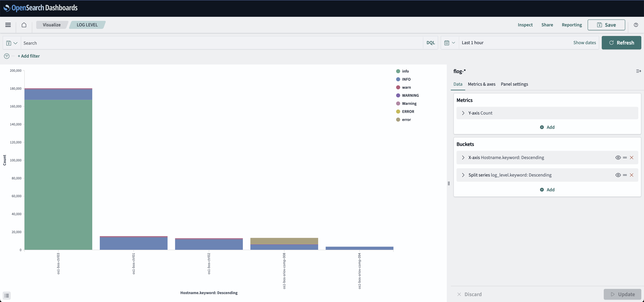Toggle the legend list icon
The image size is (644, 302).
(x=7, y=295)
